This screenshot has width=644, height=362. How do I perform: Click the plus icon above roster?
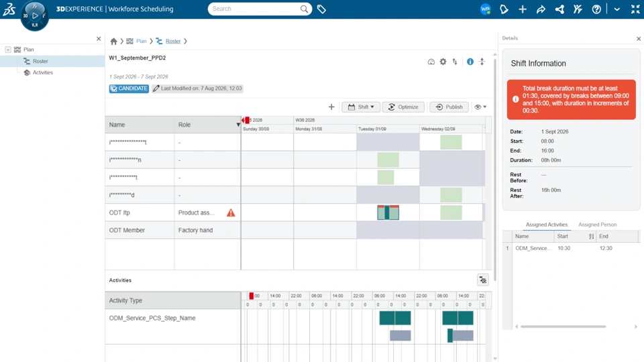click(x=331, y=107)
